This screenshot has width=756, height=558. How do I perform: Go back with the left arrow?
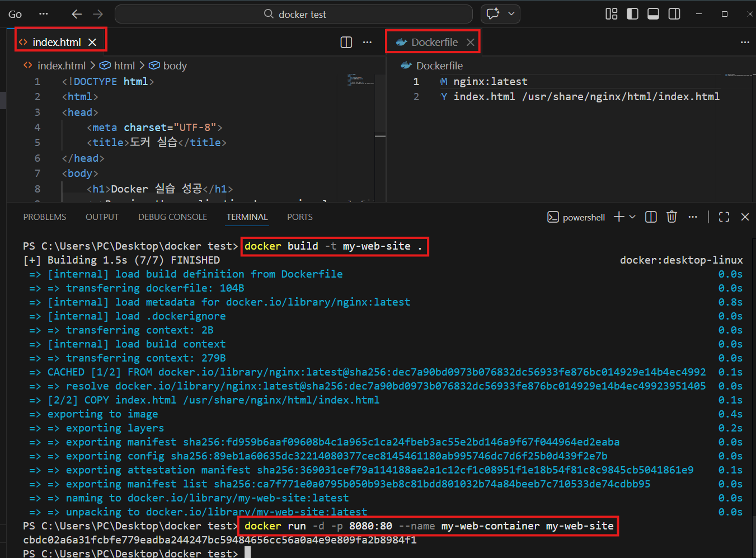[x=77, y=14]
